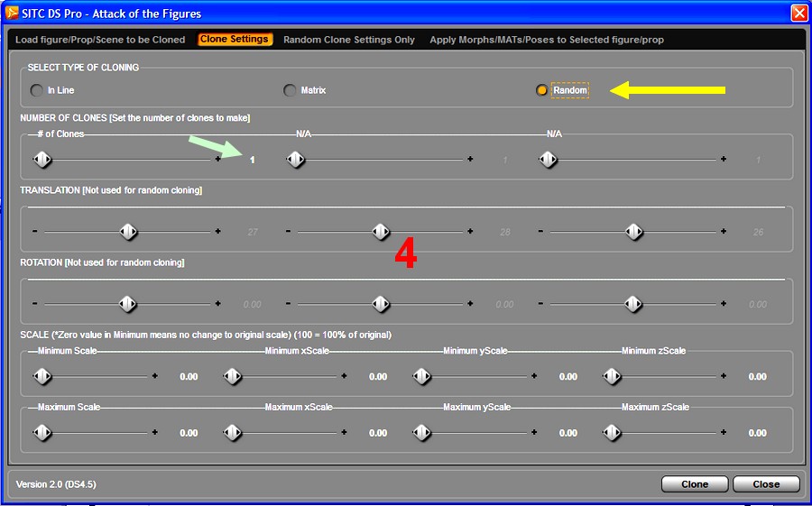Click minus on translation slider valued 28
This screenshot has height=506, width=812.
pyautogui.click(x=288, y=231)
